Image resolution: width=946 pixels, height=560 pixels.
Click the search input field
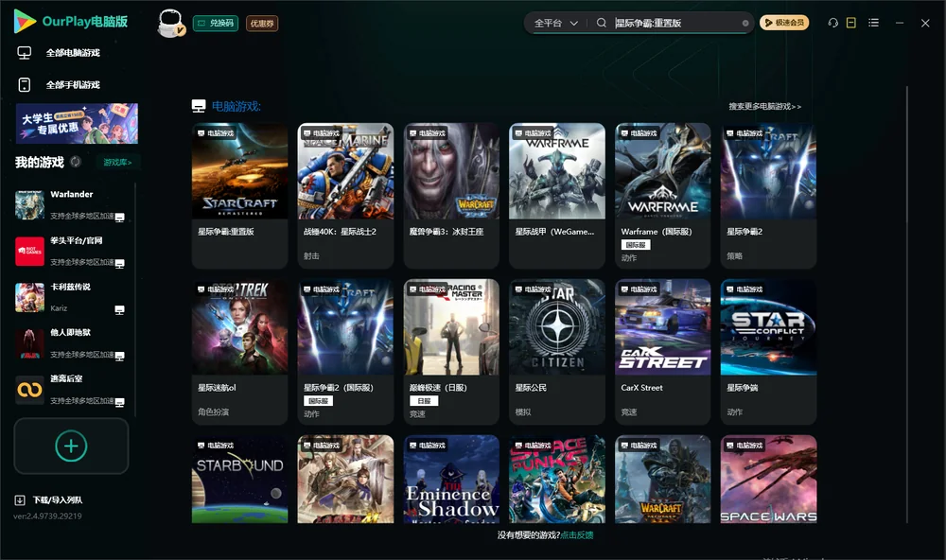(675, 23)
